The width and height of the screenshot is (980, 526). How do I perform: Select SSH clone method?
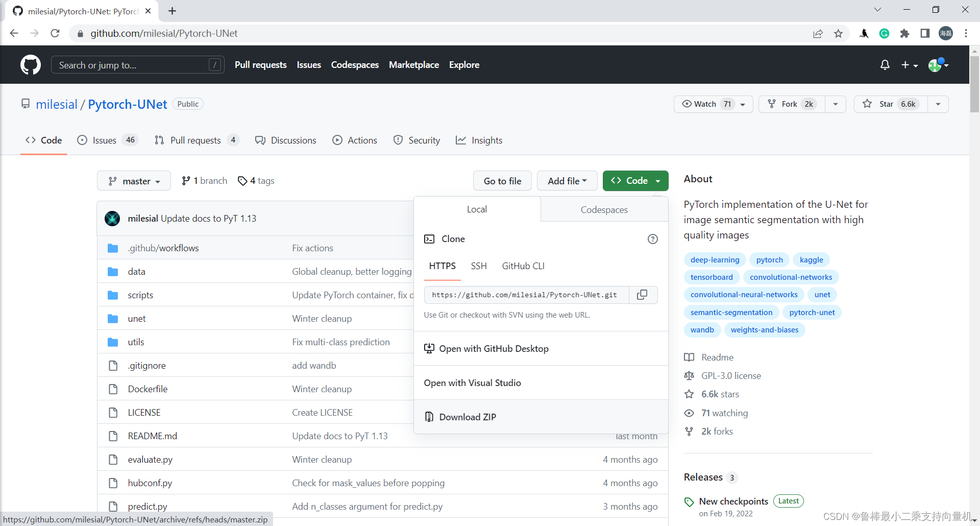[x=479, y=266]
